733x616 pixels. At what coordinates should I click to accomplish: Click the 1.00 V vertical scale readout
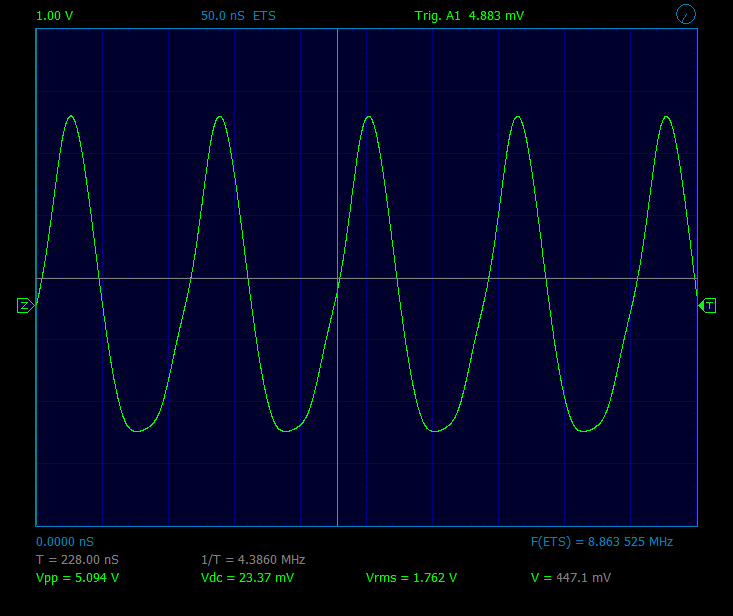click(54, 16)
